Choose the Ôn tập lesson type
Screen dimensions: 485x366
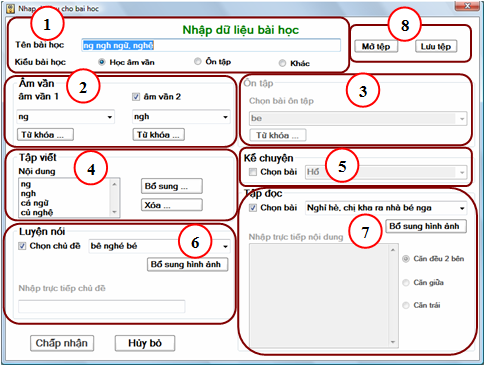coord(198,61)
